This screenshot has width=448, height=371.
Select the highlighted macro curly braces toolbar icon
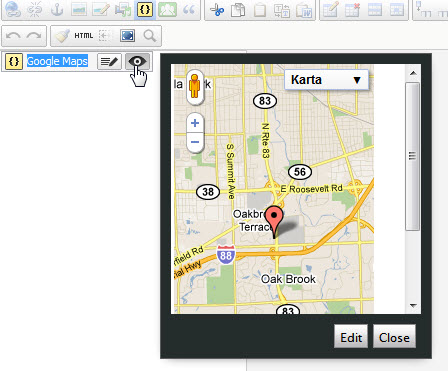tap(145, 10)
